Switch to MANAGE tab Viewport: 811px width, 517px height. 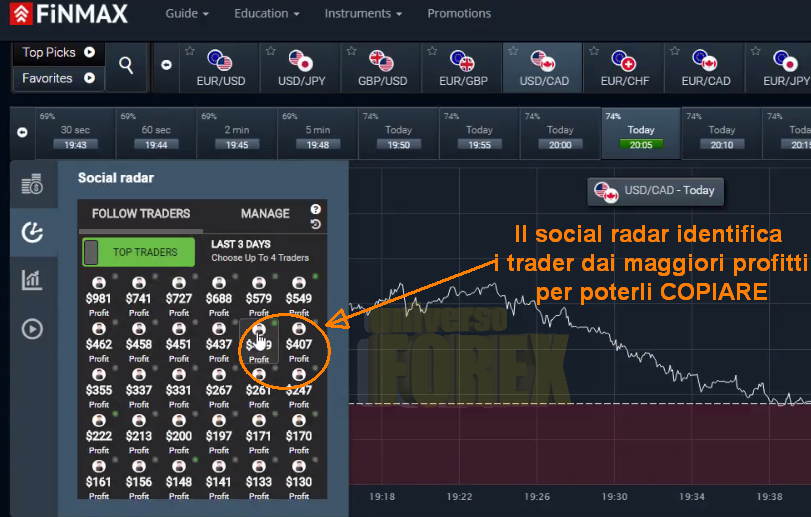[265, 214]
